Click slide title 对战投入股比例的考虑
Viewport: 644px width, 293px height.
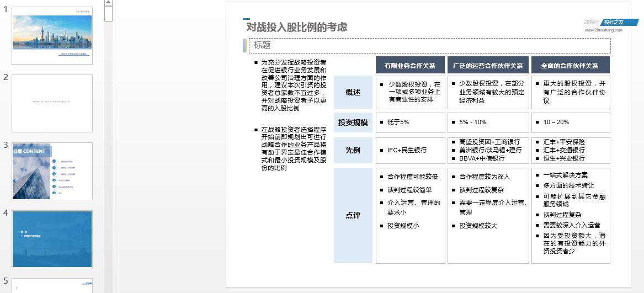296,27
